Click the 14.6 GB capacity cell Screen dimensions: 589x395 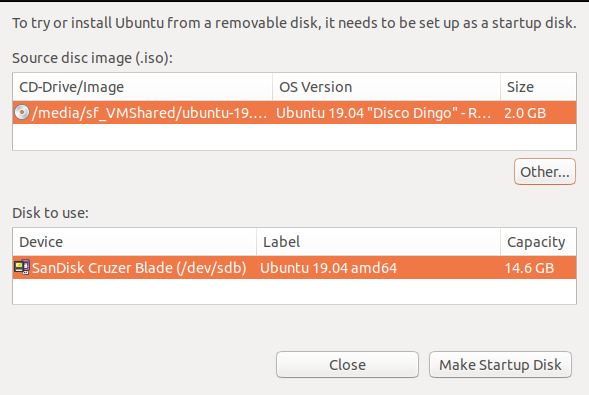(529, 268)
